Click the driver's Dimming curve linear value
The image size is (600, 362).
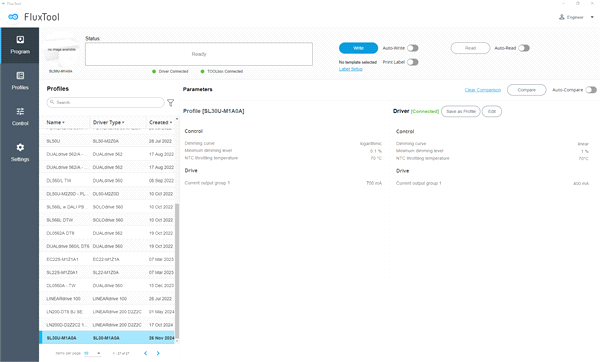pos(583,144)
